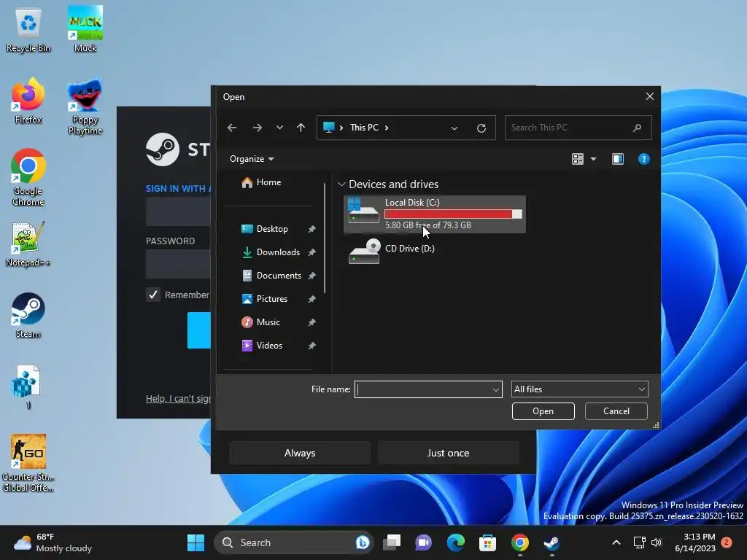
Task: Click the Open button in dialog
Action: tap(543, 411)
